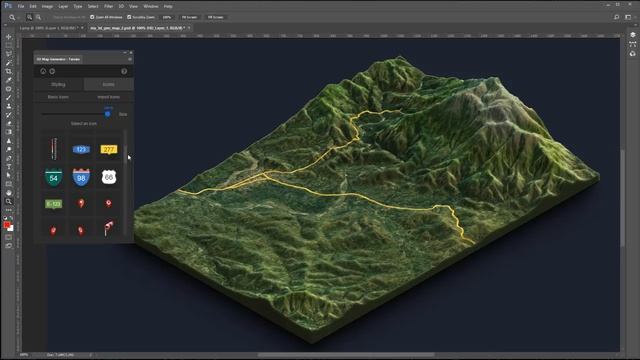640x360 pixels.
Task: Select the Crop tool
Action: [x=9, y=71]
